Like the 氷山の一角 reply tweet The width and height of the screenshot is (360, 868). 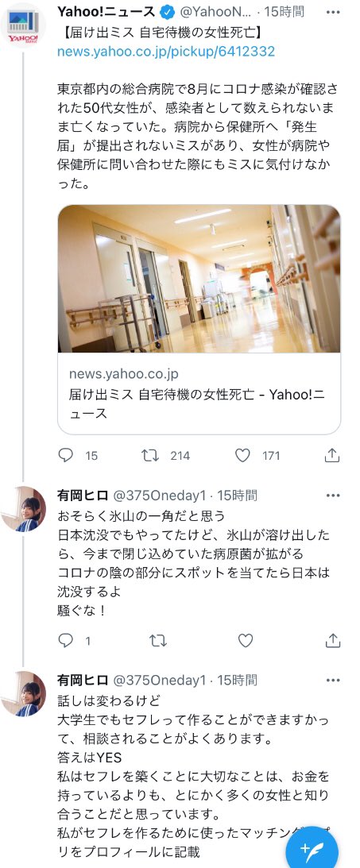tap(246, 641)
